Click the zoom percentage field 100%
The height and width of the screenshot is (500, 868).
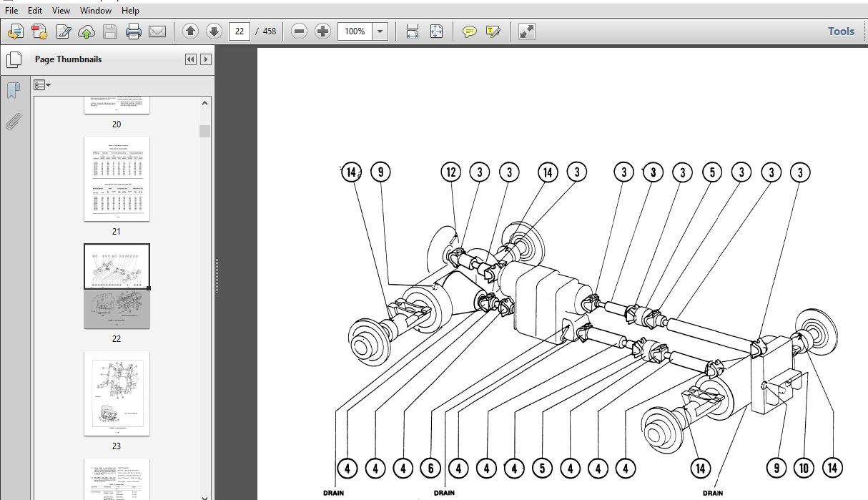tap(355, 31)
